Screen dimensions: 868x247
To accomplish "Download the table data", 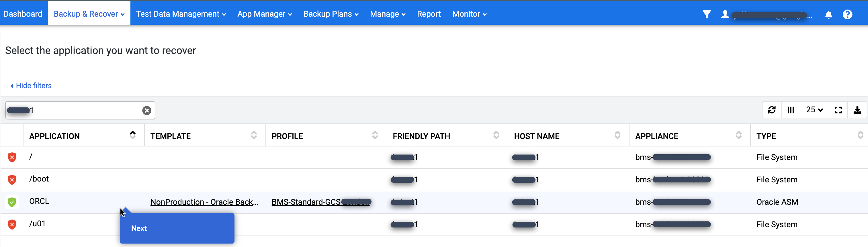I will pos(857,110).
